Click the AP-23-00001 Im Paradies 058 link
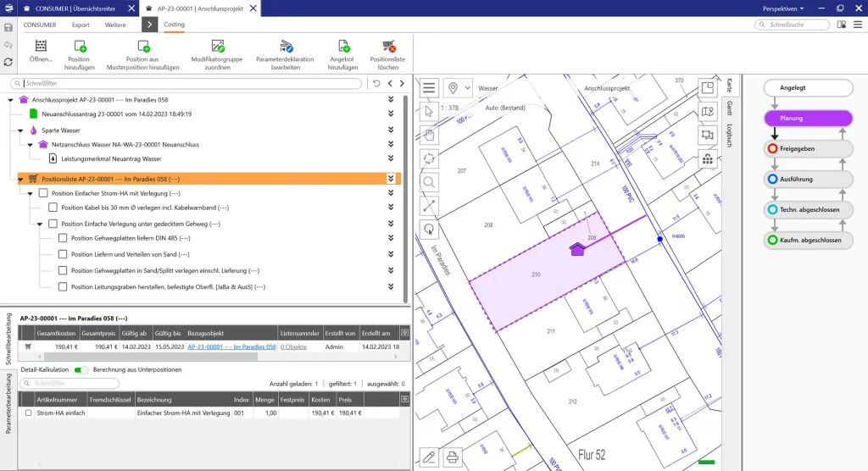 231,346
